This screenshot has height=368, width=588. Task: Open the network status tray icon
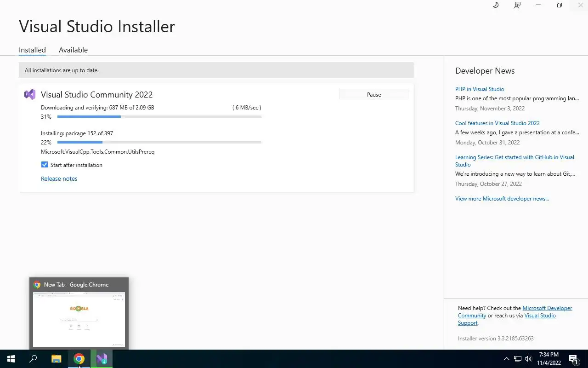(518, 359)
